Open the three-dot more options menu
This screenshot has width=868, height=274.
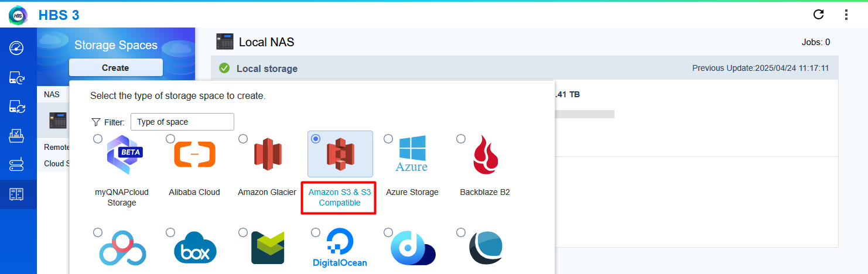(x=846, y=15)
